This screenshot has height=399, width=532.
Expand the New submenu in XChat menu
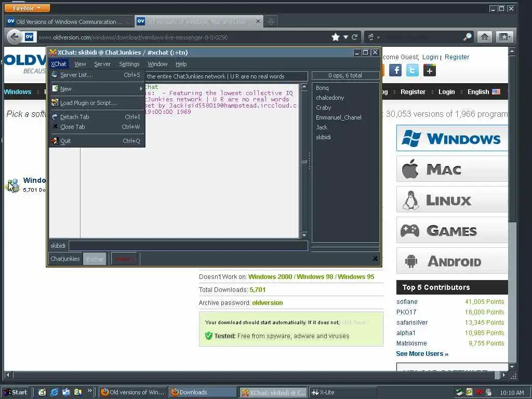[97, 89]
